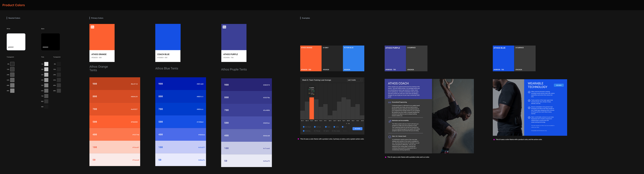Select white transparent 8% swatch
Image resolution: width=644 pixels, height=174 pixels.
click(12, 64)
